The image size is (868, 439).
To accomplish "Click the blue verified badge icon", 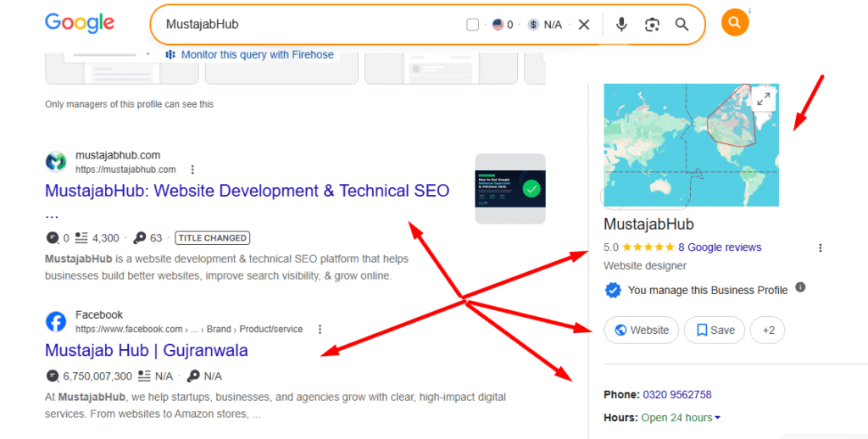I will pyautogui.click(x=613, y=290).
